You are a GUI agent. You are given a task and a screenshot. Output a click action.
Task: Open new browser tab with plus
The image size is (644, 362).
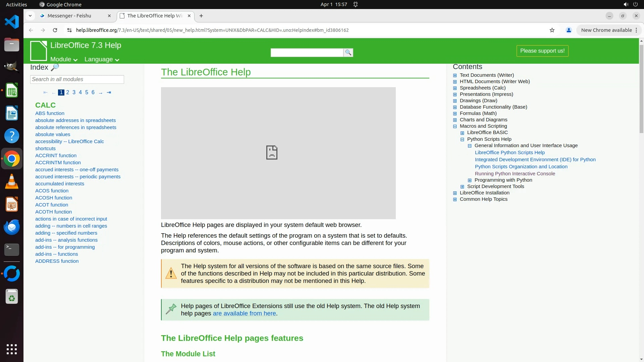pos(201,16)
